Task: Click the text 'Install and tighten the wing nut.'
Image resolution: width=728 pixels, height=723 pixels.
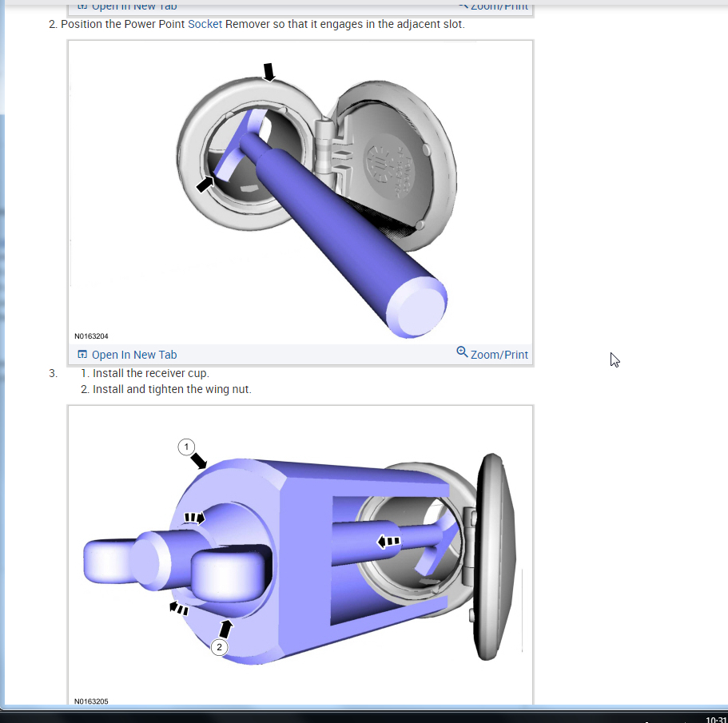Action: [172, 389]
